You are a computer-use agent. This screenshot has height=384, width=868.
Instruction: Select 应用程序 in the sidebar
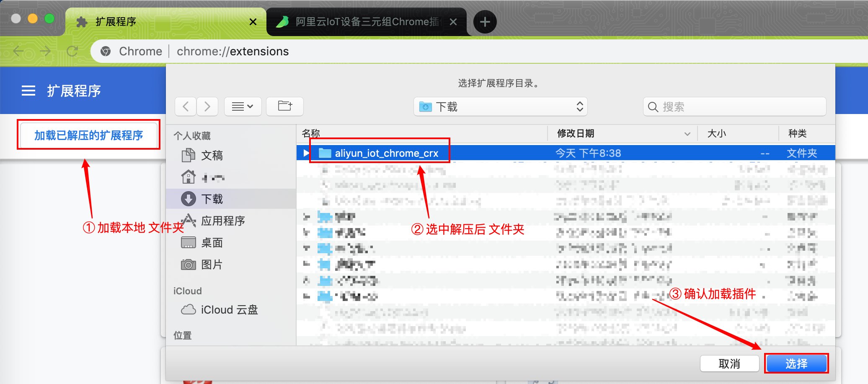click(231, 221)
